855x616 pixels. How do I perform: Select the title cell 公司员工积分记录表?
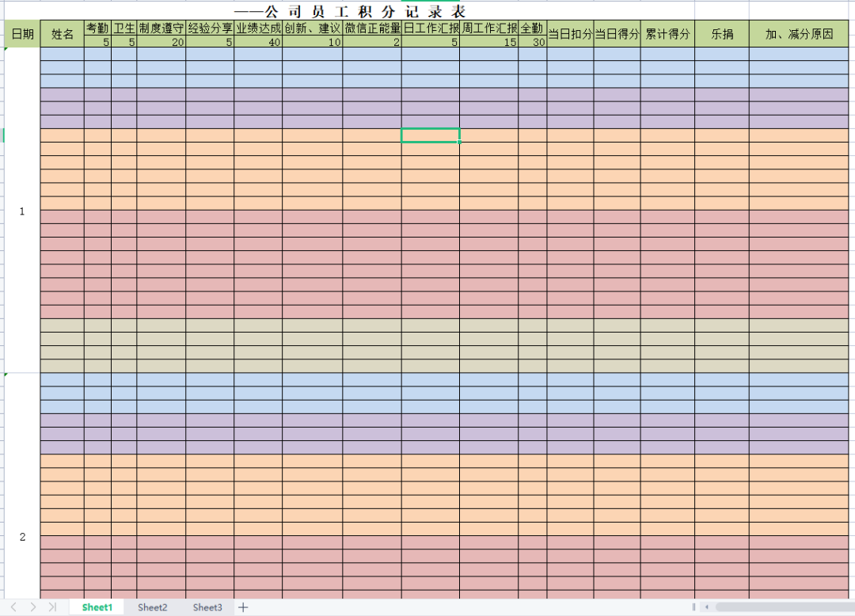point(350,11)
